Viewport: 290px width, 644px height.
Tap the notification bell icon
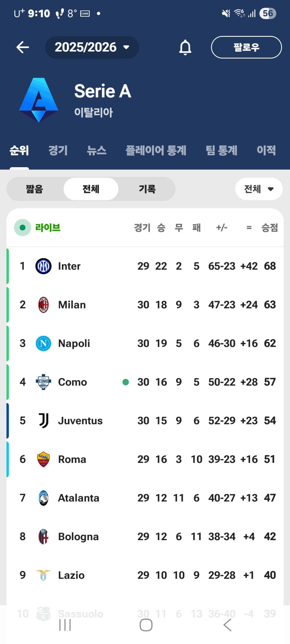(185, 47)
